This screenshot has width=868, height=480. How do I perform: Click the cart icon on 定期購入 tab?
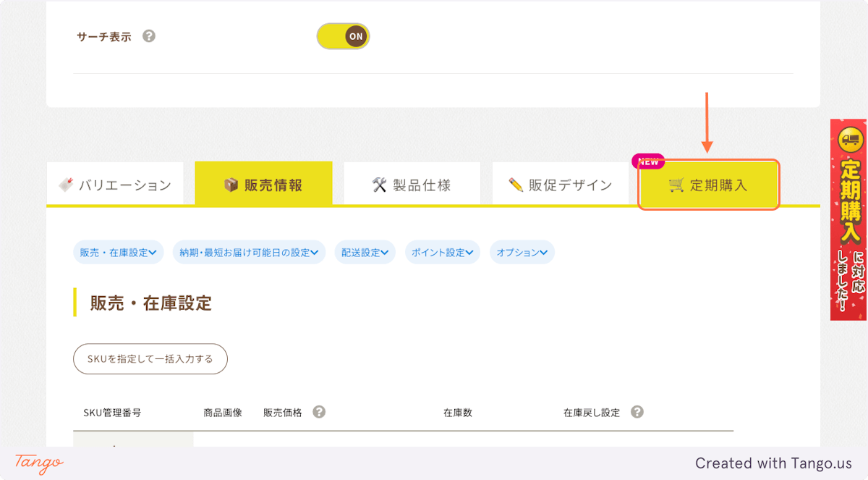coord(676,185)
